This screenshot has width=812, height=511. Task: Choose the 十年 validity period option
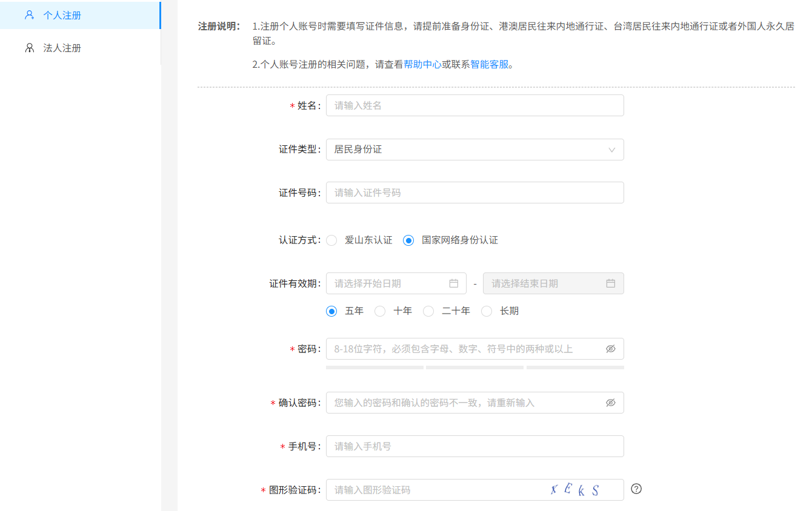[380, 311]
